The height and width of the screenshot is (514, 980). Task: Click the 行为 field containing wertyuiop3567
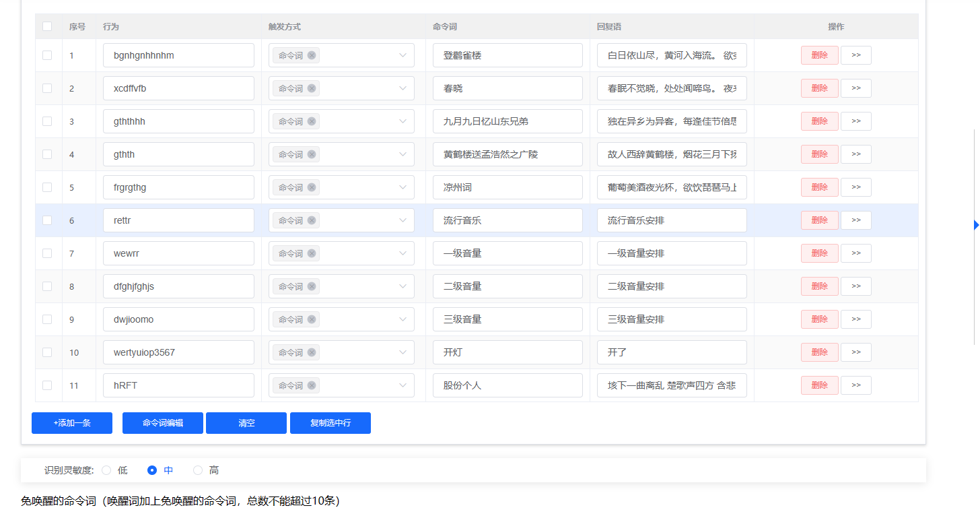(x=178, y=352)
